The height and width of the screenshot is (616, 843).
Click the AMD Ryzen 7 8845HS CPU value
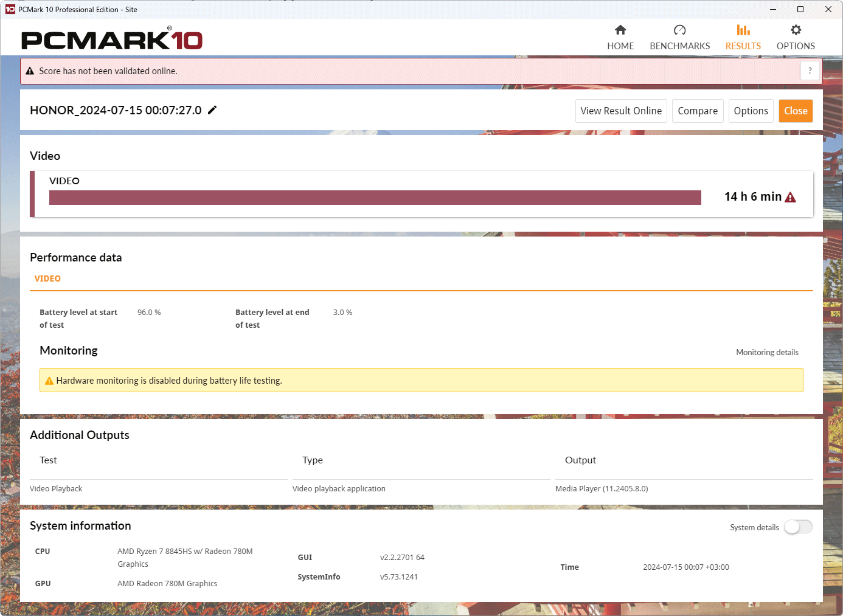pyautogui.click(x=185, y=558)
